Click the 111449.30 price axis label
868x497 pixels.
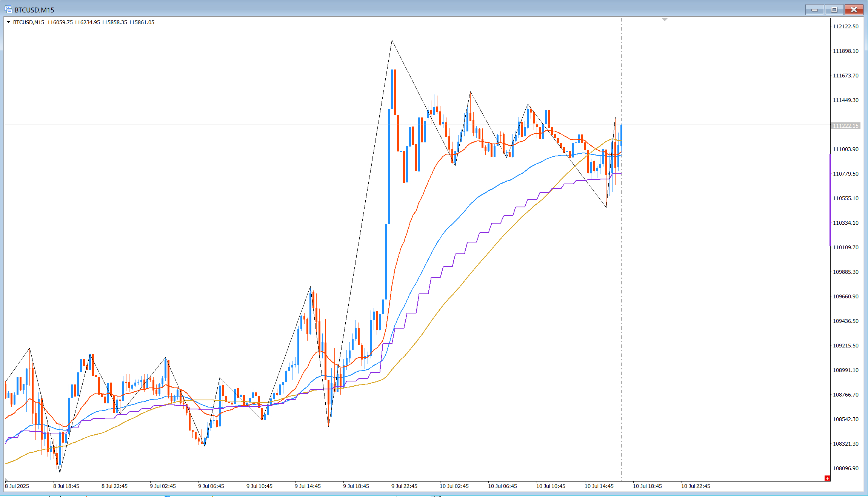pos(846,100)
